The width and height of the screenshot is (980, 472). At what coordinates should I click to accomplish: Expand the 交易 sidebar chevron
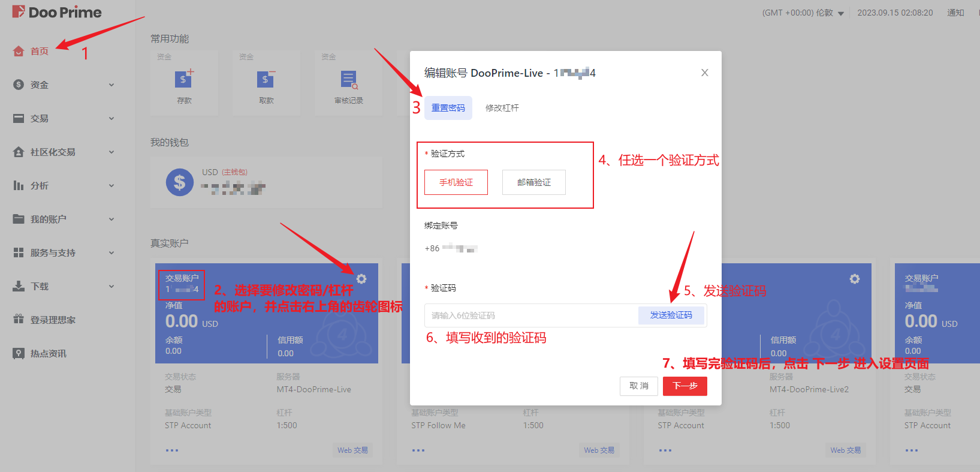click(x=111, y=119)
